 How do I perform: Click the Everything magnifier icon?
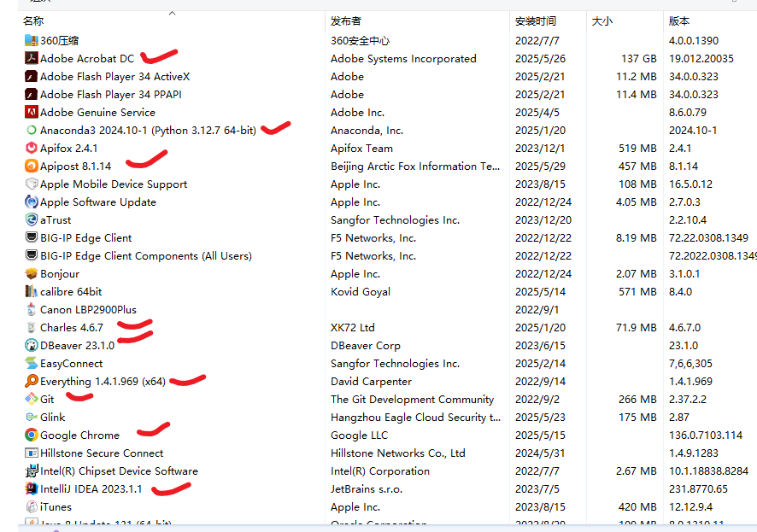(32, 381)
